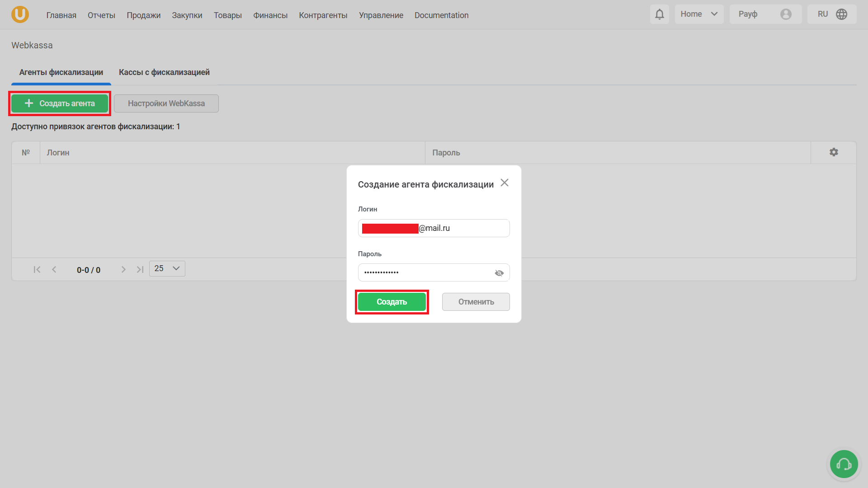
Task: Switch to Кассы с фискализацией tab
Action: pos(164,72)
